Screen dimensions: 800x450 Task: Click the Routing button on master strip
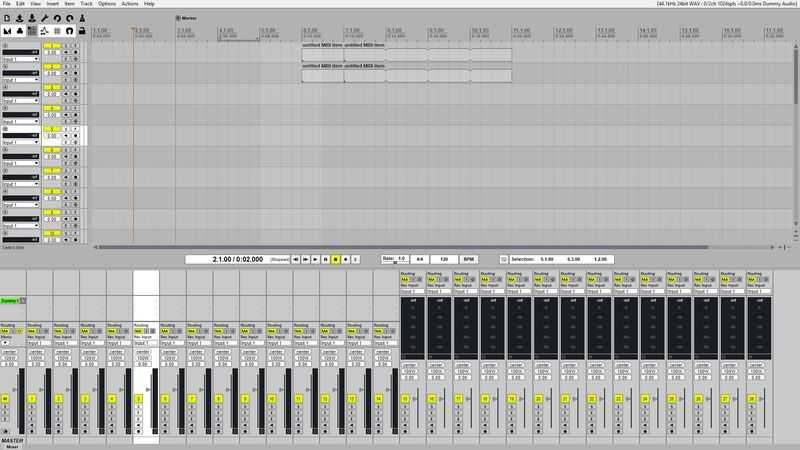pyautogui.click(x=8, y=325)
